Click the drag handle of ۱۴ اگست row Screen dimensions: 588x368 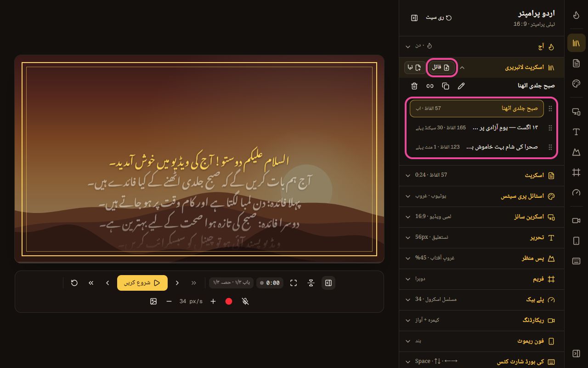click(550, 128)
